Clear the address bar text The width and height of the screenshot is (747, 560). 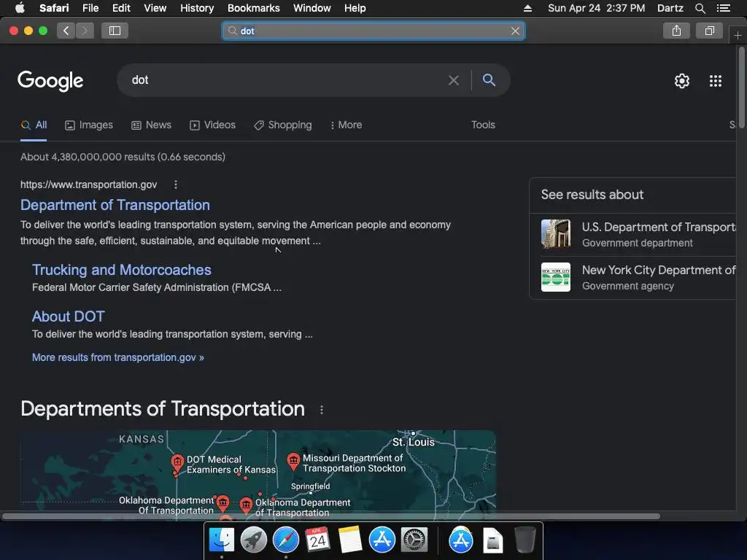(515, 31)
